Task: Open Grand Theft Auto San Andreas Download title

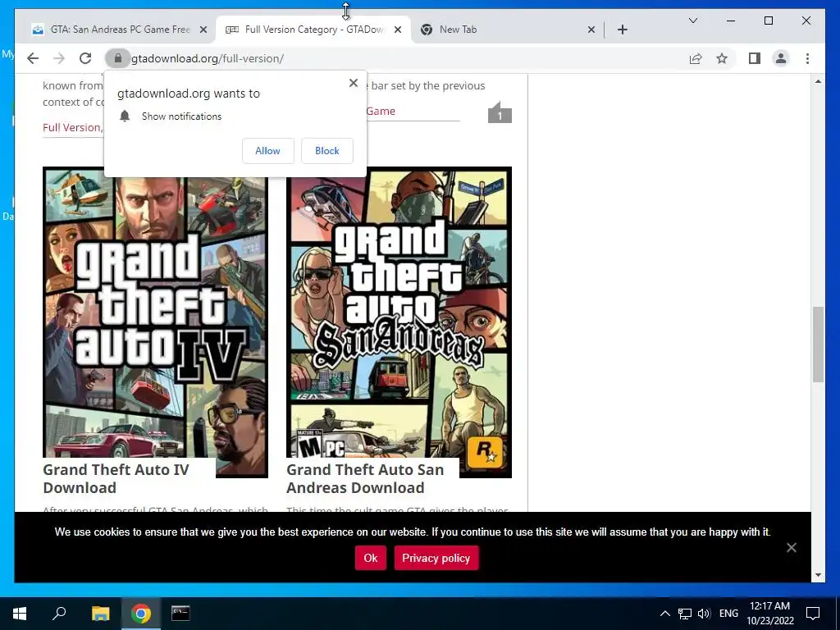Action: point(365,478)
